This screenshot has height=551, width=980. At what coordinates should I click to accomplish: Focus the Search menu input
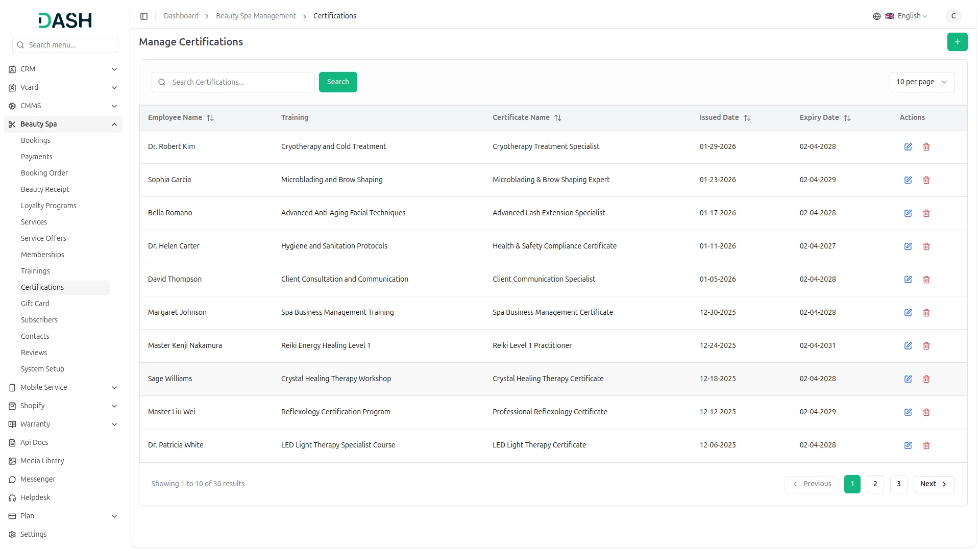point(65,45)
